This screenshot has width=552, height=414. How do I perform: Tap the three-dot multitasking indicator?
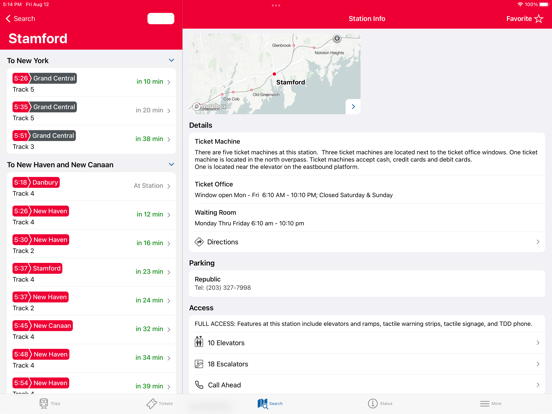point(276,5)
